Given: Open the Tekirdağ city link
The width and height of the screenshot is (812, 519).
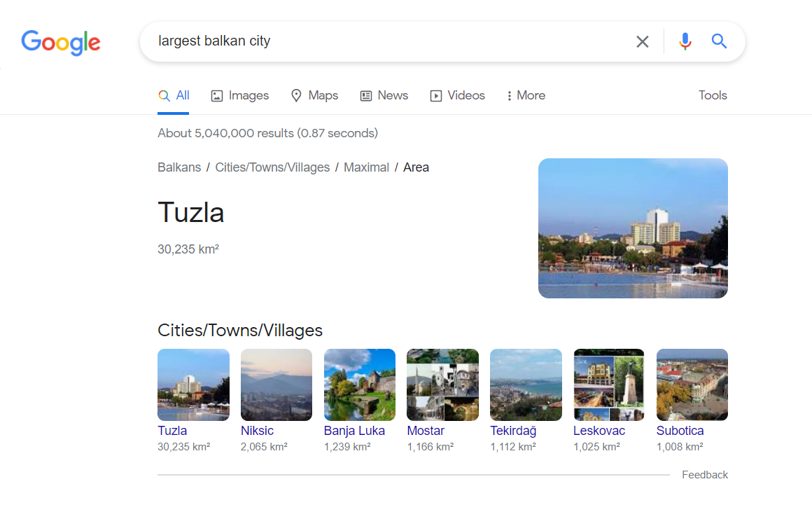Looking at the screenshot, I should click(513, 431).
